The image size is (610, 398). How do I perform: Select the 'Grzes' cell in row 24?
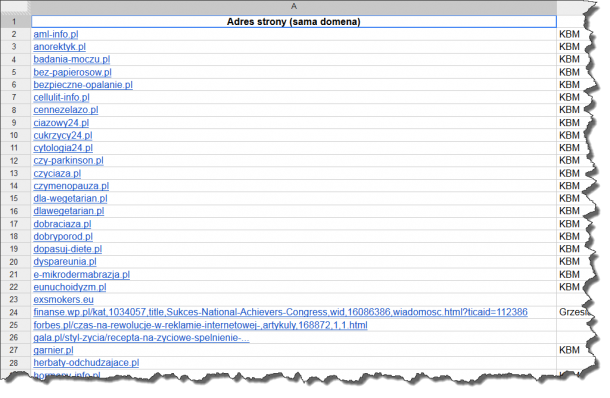[x=573, y=312]
